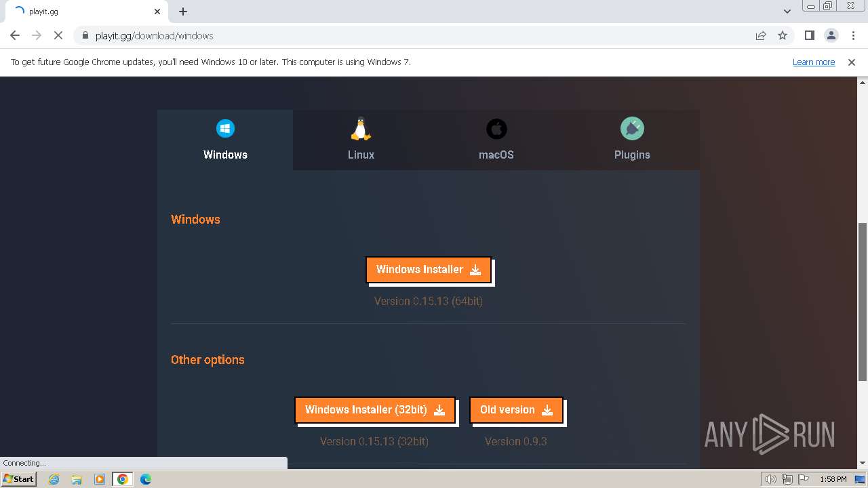
Task: Toggle the Chrome side panel
Action: [809, 36]
